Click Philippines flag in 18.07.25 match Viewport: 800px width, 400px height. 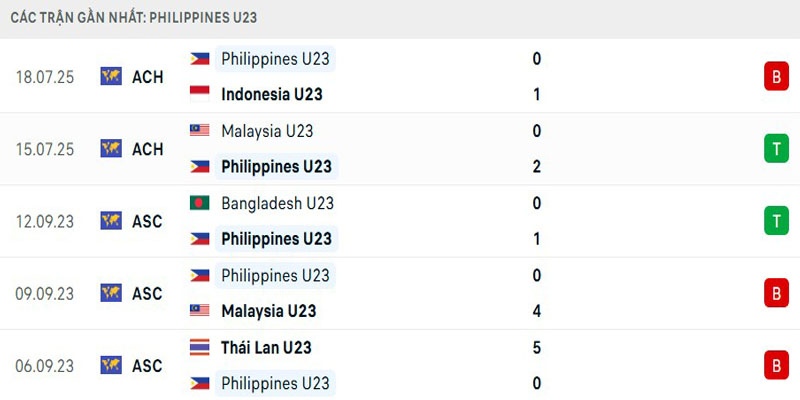pos(200,59)
